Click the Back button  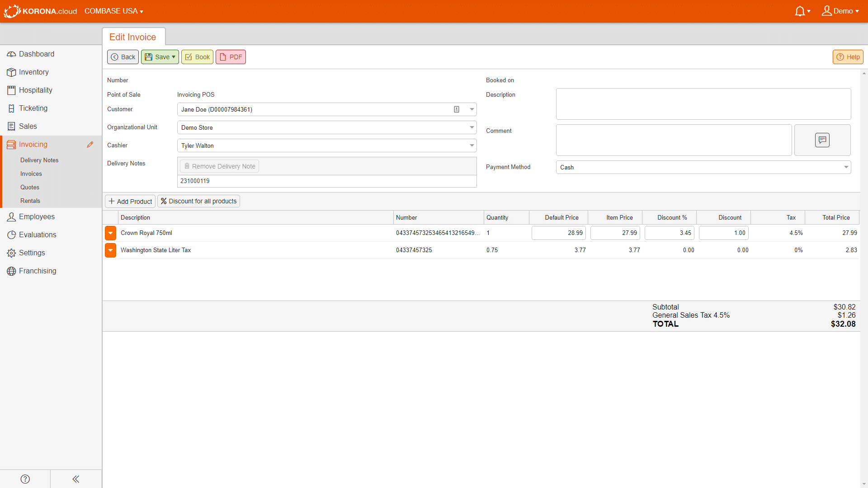[123, 57]
